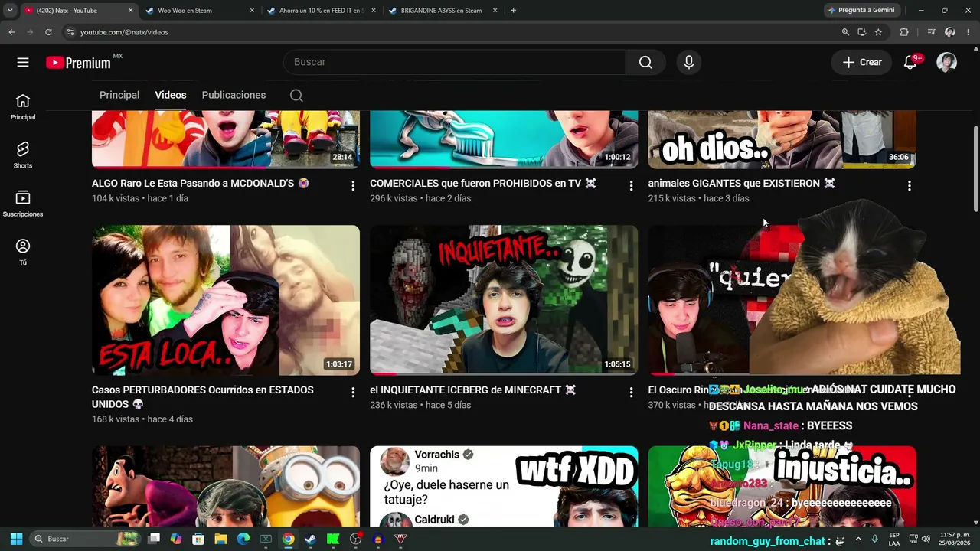Click the search magnifier button

coord(645,62)
